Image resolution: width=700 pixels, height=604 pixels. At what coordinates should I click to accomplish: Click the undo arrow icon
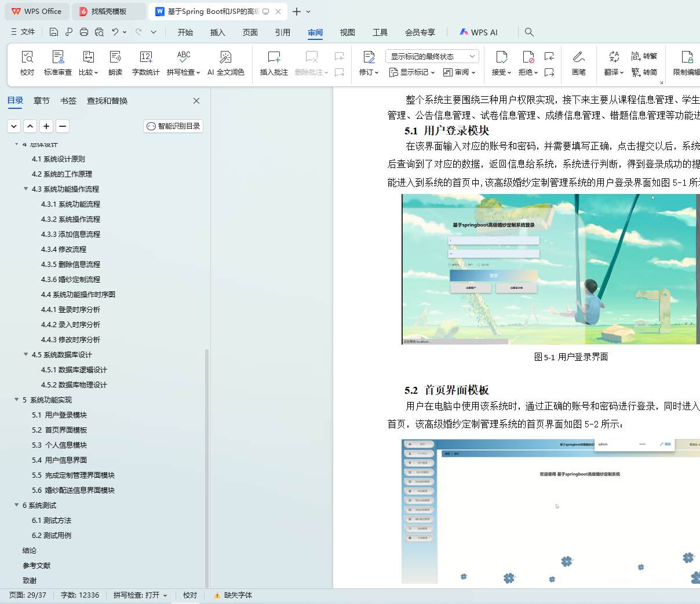coord(115,32)
